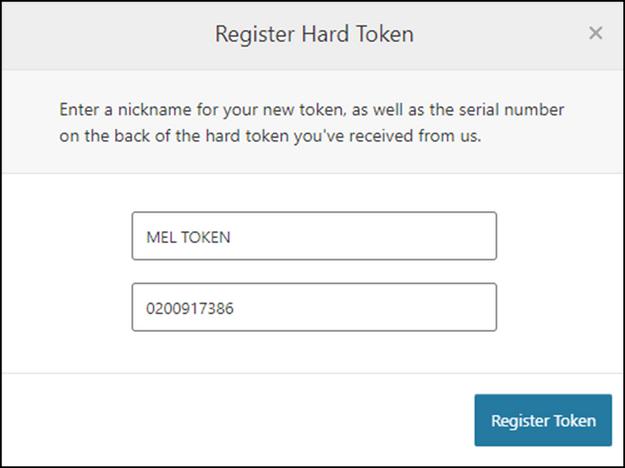The width and height of the screenshot is (625, 468).
Task: Dismiss the dialog using the top-right X
Action: [596, 33]
